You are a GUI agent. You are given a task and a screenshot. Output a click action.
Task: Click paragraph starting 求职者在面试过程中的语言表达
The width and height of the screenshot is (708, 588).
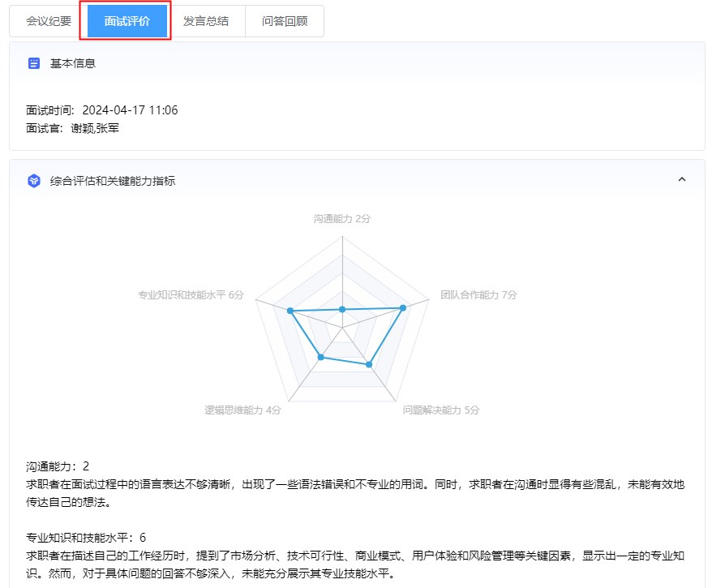355,493
